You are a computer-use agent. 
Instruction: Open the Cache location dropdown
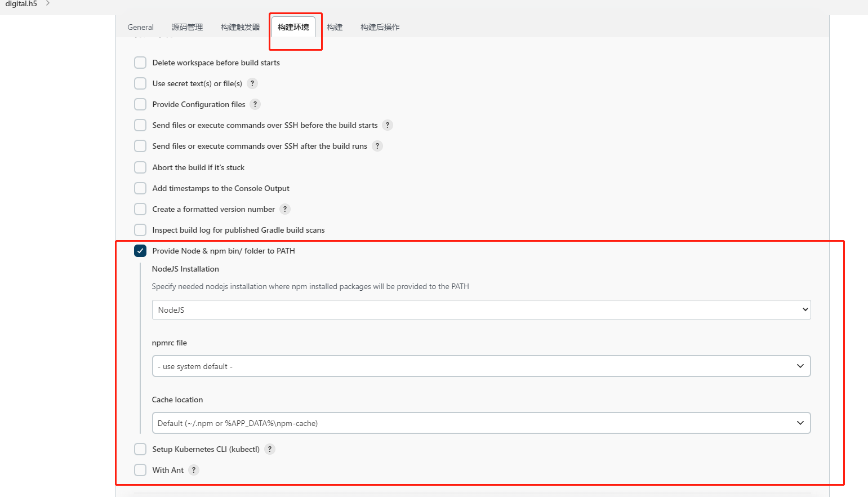pyautogui.click(x=481, y=423)
